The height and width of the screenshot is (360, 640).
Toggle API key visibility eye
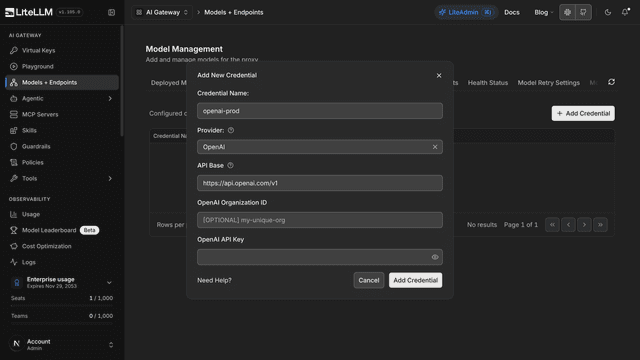point(435,257)
